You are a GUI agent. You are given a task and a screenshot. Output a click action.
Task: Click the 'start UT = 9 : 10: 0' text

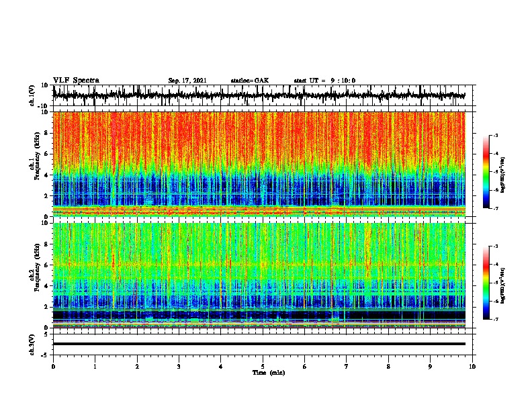324,81
